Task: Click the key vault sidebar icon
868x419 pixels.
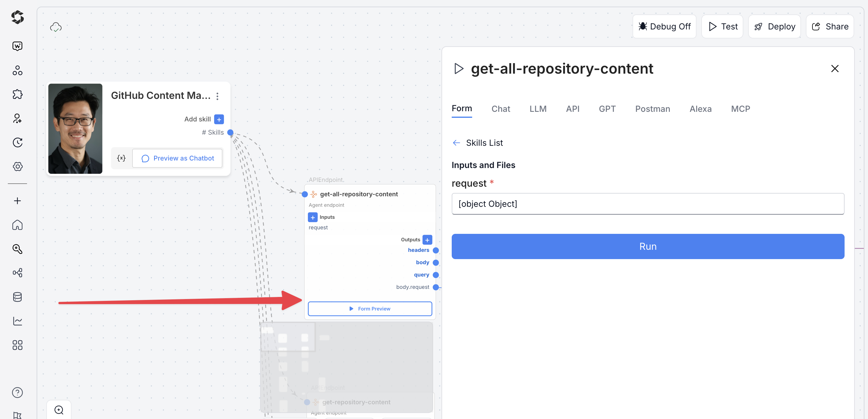Action: [x=17, y=249]
